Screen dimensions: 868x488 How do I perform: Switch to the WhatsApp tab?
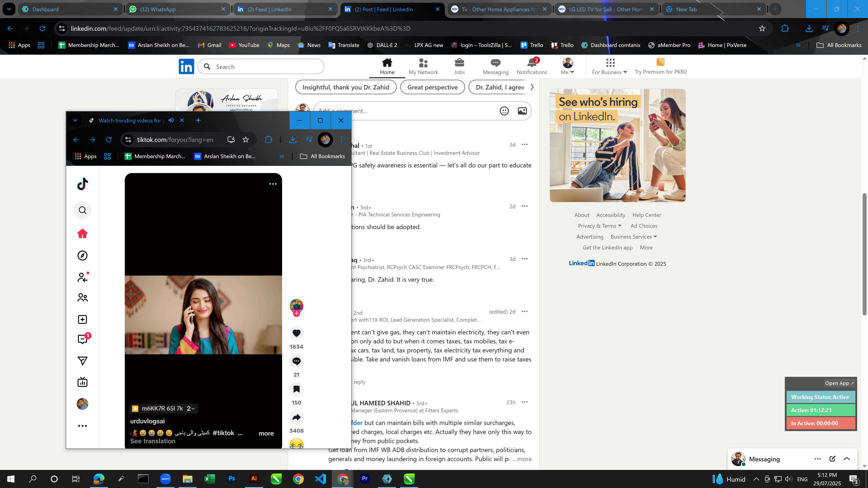tap(178, 9)
